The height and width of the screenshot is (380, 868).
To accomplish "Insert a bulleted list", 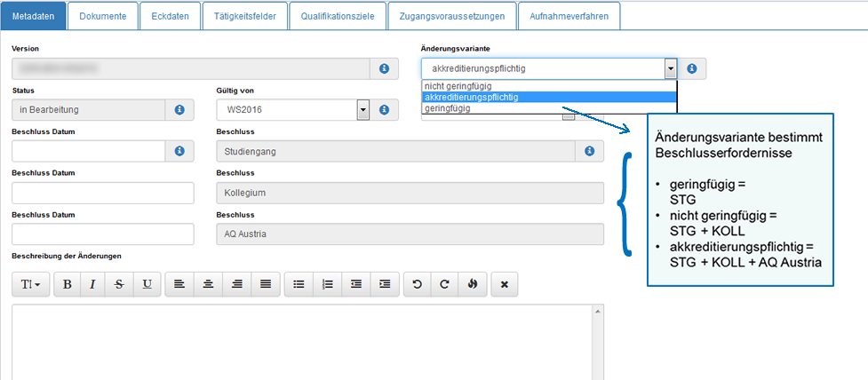I will click(299, 284).
